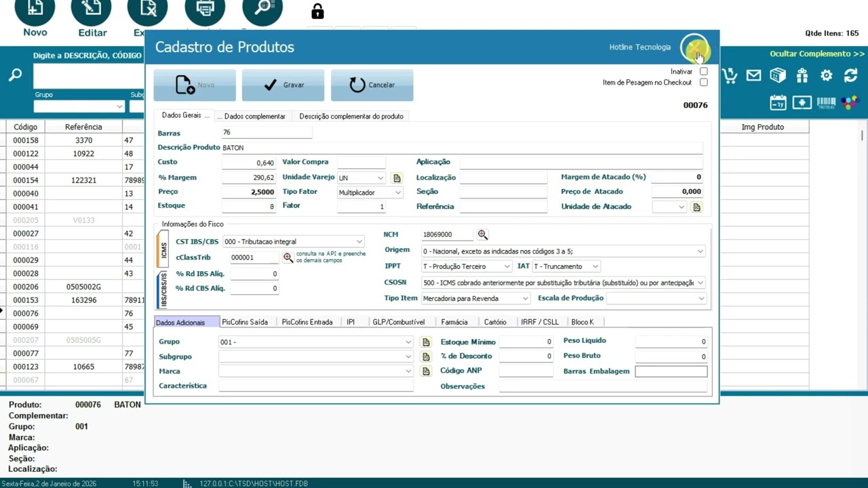Viewport: 868px width, 488px height.
Task: Open the Tipo Item dropdown
Action: coord(525,298)
